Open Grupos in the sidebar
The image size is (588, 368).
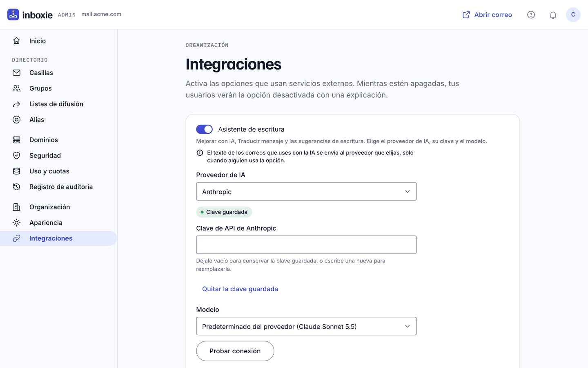coord(59,88)
